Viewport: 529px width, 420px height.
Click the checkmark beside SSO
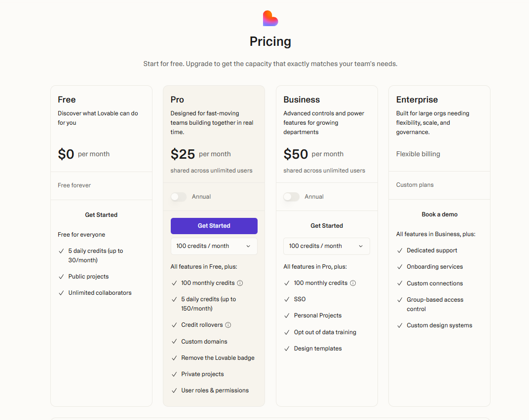287,299
